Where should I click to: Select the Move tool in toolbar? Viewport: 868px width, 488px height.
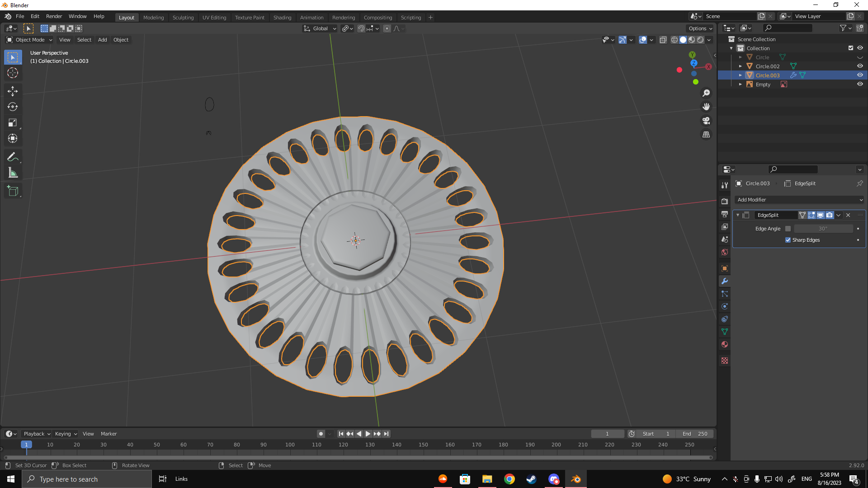click(x=13, y=91)
